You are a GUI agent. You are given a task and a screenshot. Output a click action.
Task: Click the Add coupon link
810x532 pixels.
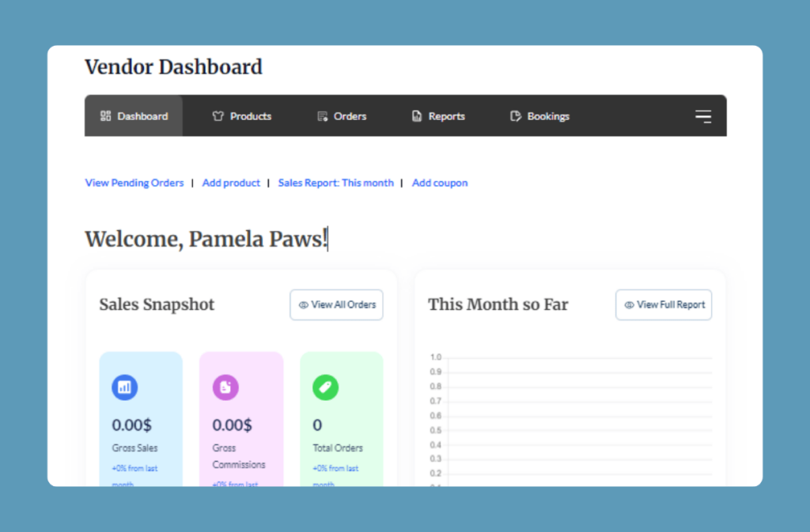tap(440, 183)
